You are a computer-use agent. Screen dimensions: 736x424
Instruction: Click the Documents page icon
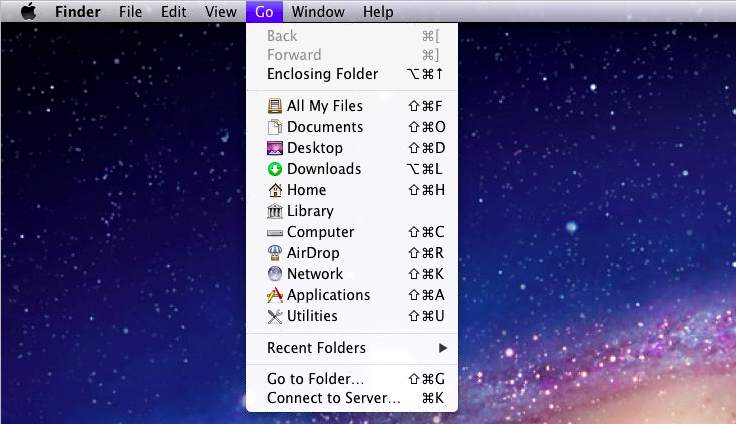(275, 127)
